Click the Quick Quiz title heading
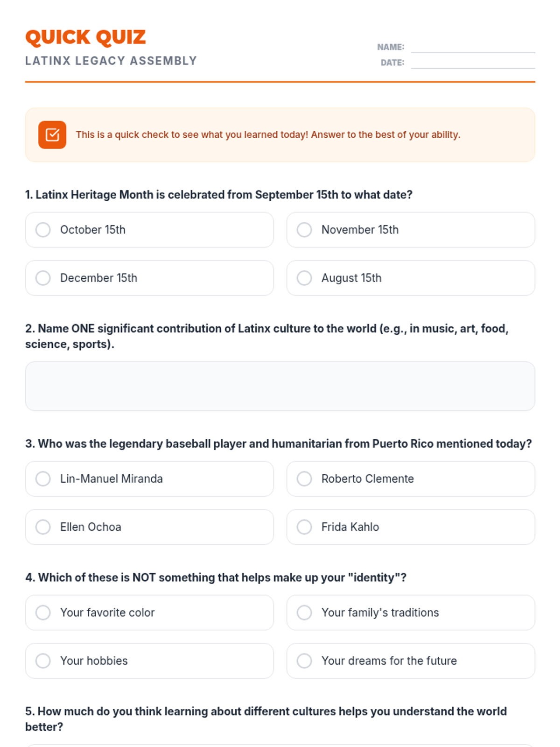 pos(85,37)
